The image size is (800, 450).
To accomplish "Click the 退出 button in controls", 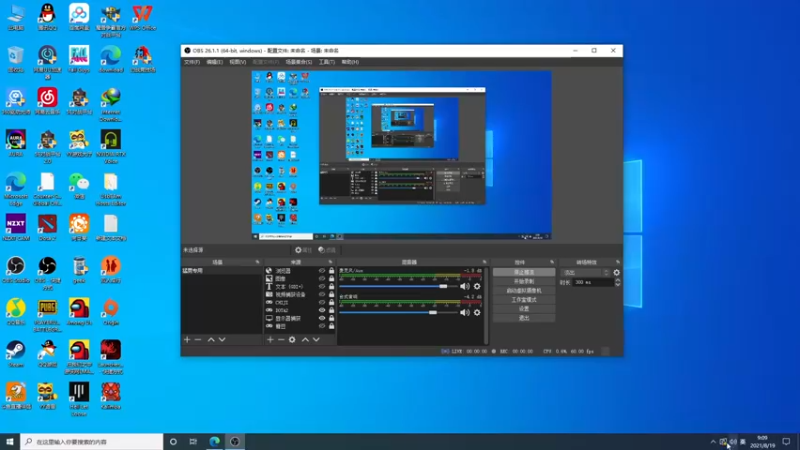I will click(x=524, y=318).
